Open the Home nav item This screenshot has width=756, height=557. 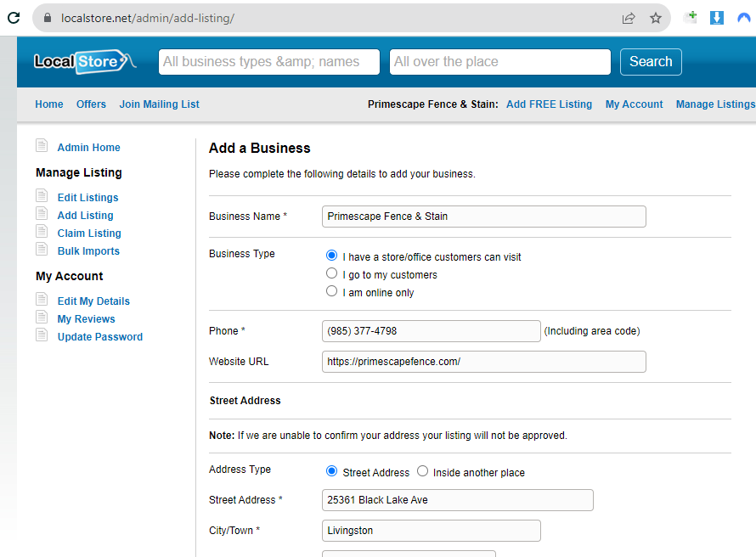(49, 104)
